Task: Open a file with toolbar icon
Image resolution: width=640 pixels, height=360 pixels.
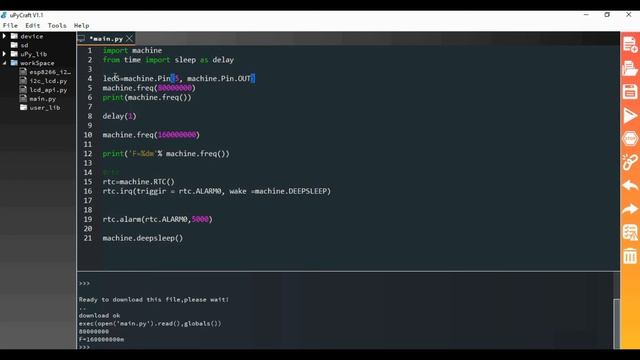Action: point(630,68)
